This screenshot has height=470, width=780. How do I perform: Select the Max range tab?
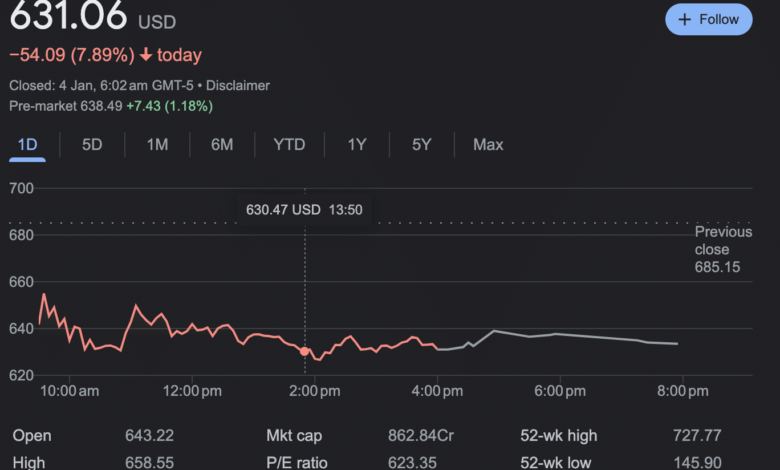[x=488, y=144]
